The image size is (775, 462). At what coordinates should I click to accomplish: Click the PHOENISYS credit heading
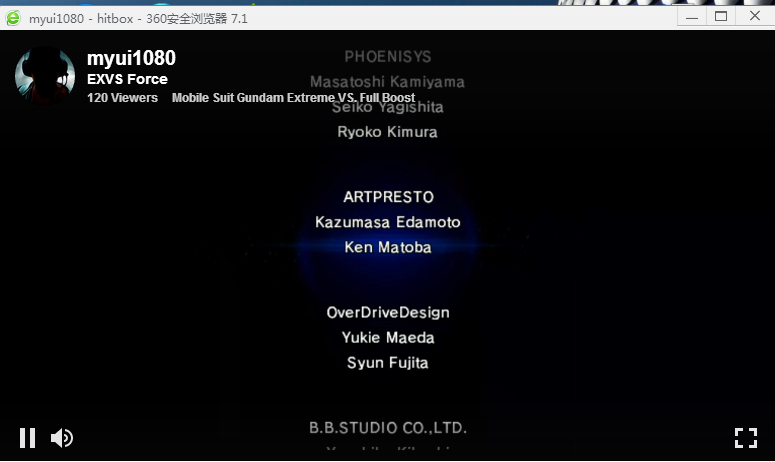(388, 57)
